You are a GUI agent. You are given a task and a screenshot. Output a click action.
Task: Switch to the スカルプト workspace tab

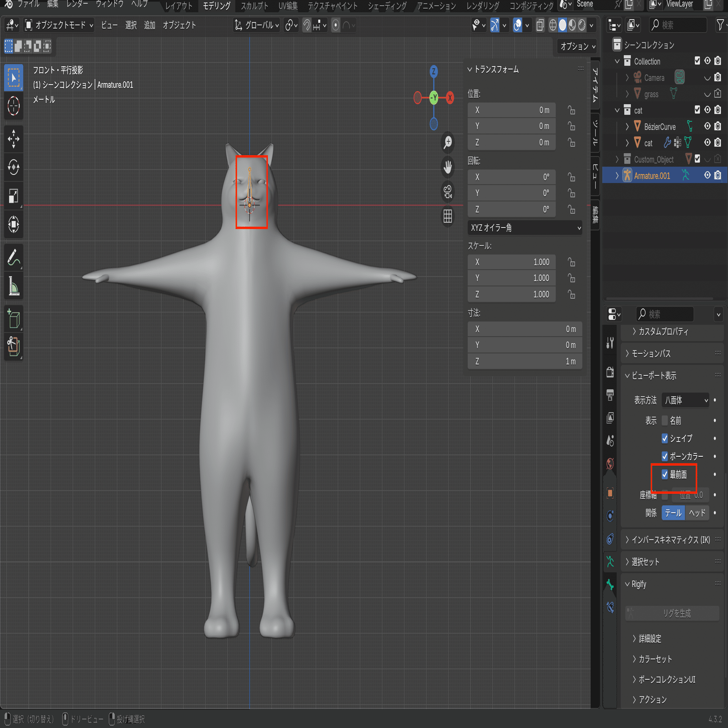254,6
